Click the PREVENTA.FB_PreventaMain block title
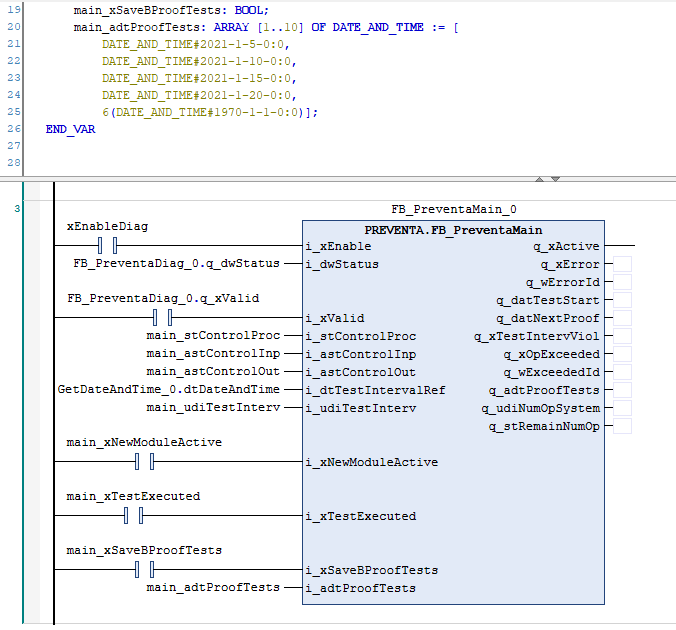 tap(453, 230)
